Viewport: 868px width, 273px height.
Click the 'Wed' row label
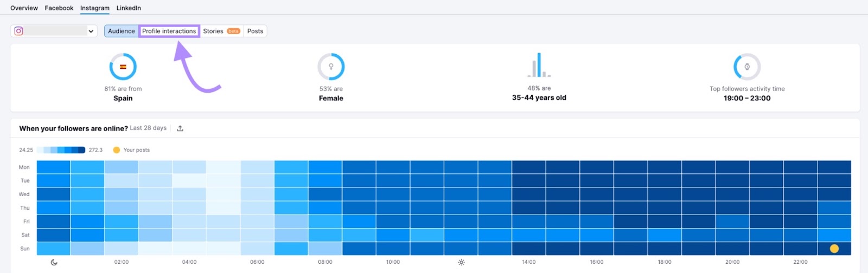click(x=24, y=194)
